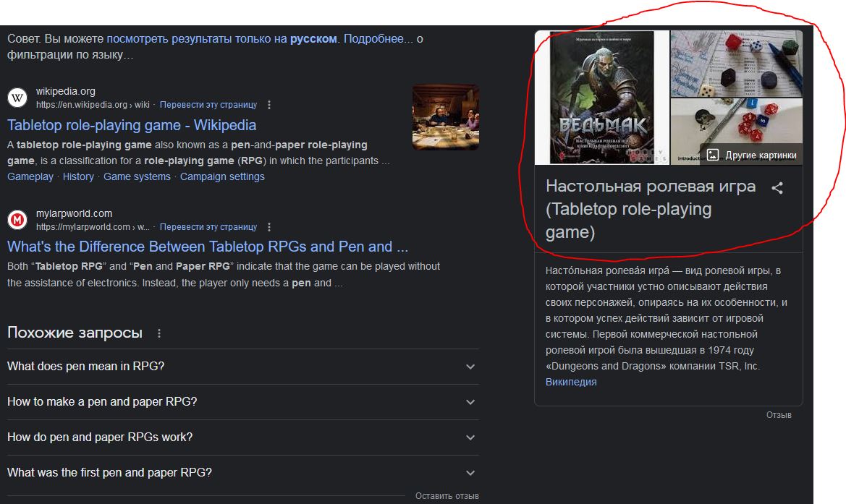846x504 pixels.
Task: Click the 'Настольная ролевая игра' panel title
Action: (651, 209)
